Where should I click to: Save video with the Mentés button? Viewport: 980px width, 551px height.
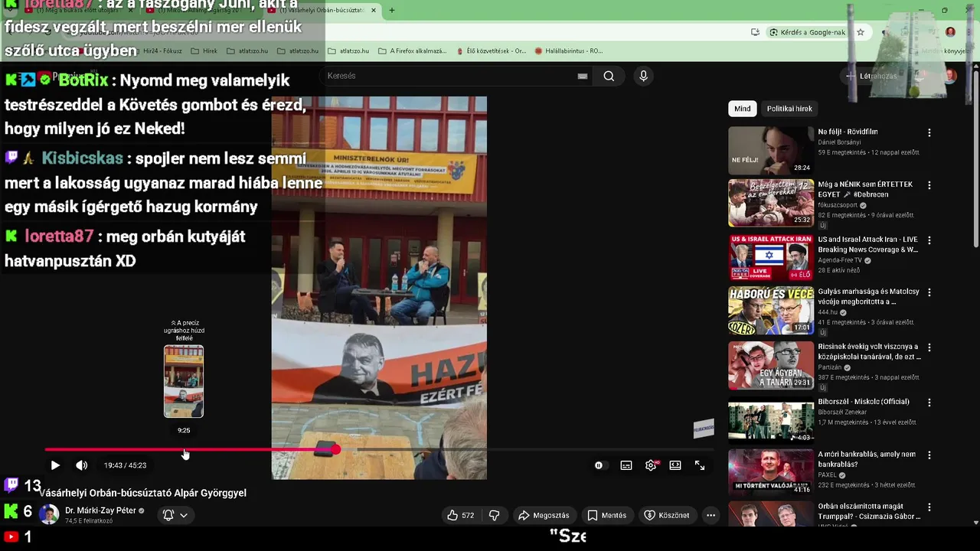pyautogui.click(x=606, y=515)
